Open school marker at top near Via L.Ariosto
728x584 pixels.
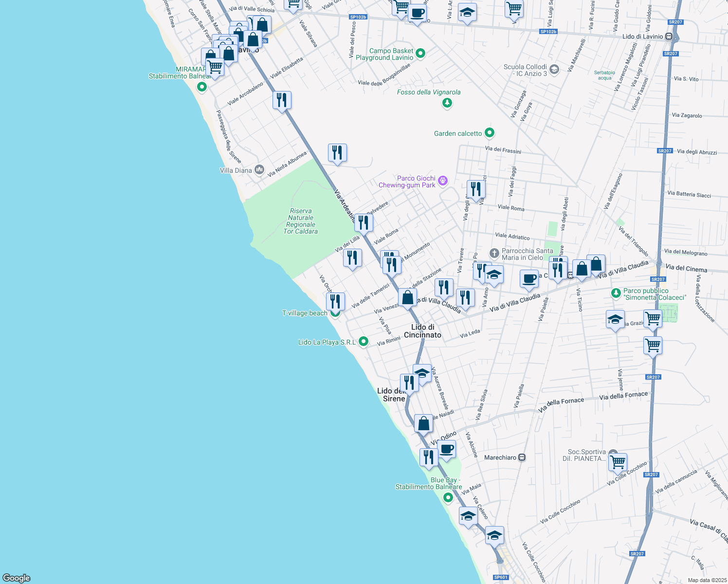point(467,14)
